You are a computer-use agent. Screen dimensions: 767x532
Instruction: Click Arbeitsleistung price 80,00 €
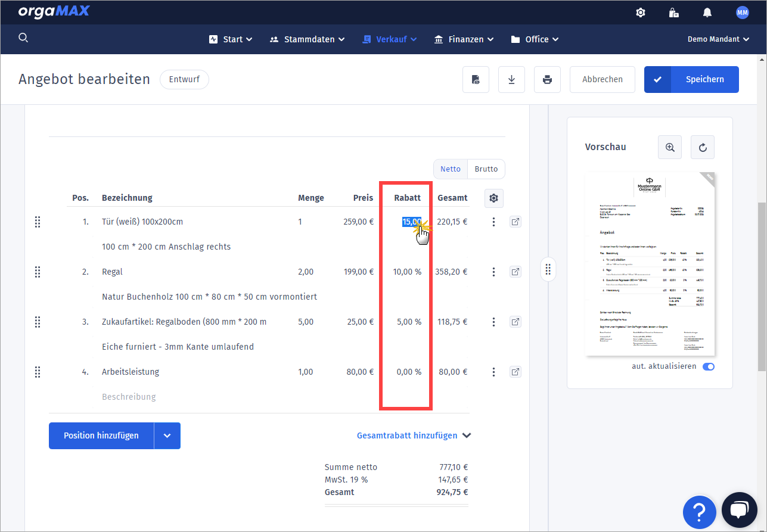[x=360, y=372]
